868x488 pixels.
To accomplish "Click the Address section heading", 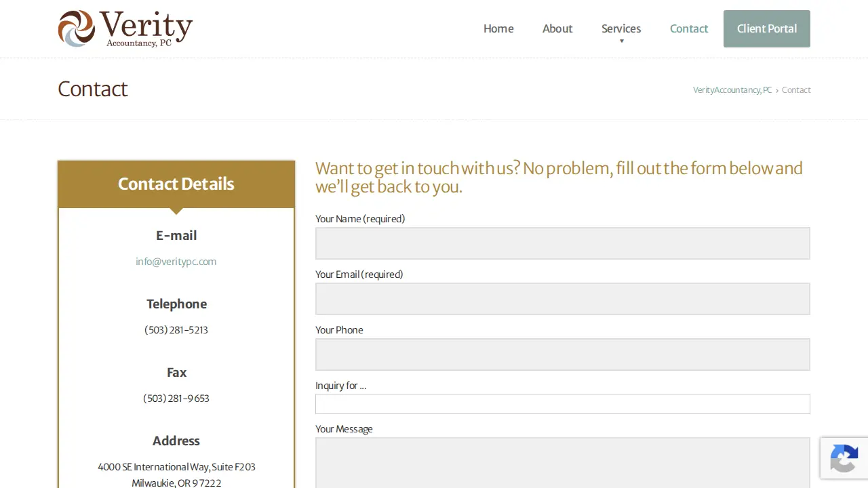I will tap(176, 441).
